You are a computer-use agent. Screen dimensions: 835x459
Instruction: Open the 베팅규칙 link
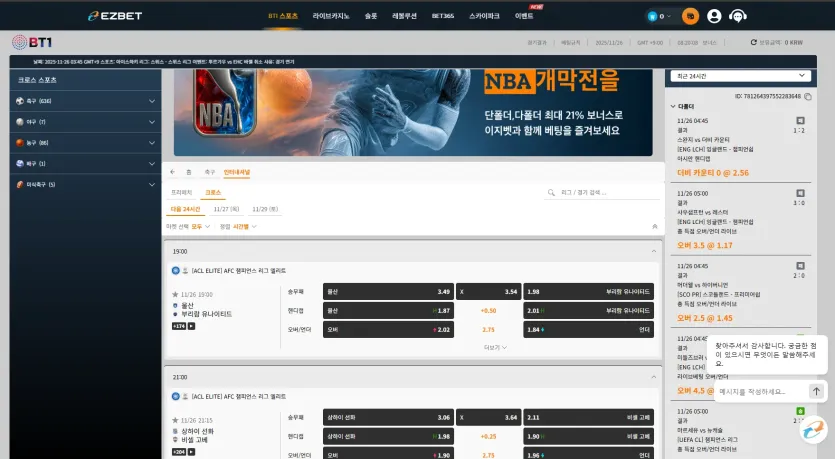(570, 43)
